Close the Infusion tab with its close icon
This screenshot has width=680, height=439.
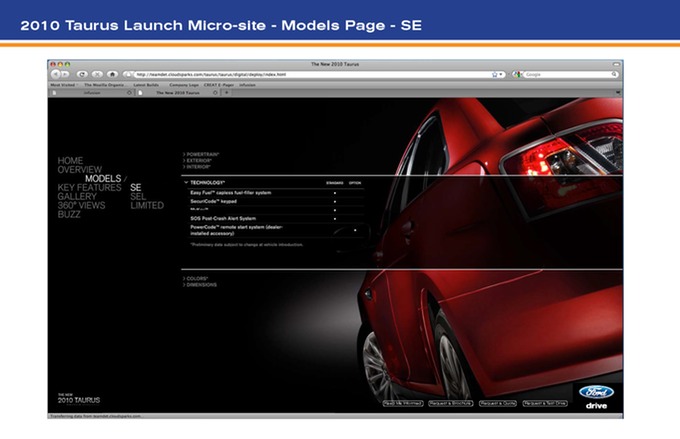coord(129,93)
